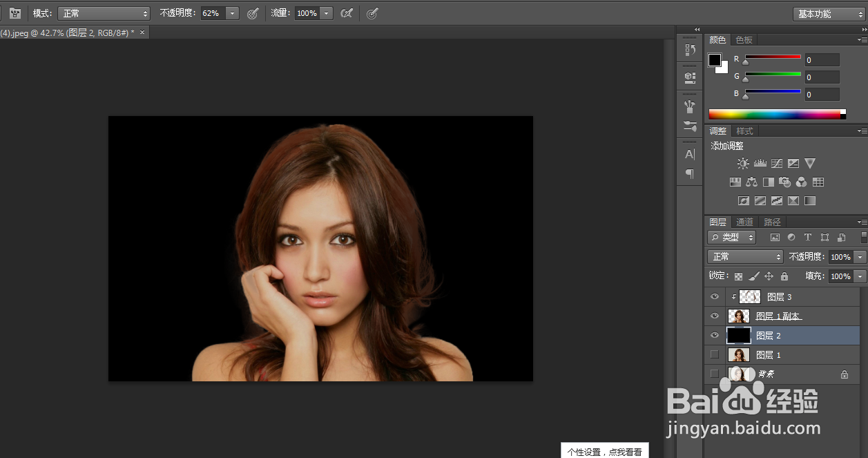Open brush opacity 62% slider arrow
Screen dimensions: 868x458
click(232, 13)
